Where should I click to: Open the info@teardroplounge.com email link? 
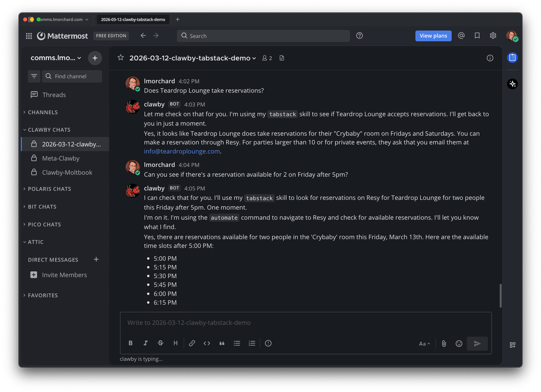(x=182, y=152)
